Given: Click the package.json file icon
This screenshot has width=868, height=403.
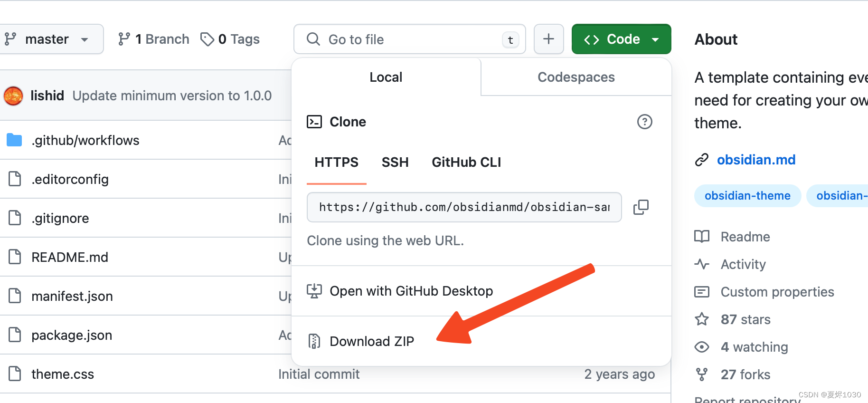Looking at the screenshot, I should tap(15, 335).
